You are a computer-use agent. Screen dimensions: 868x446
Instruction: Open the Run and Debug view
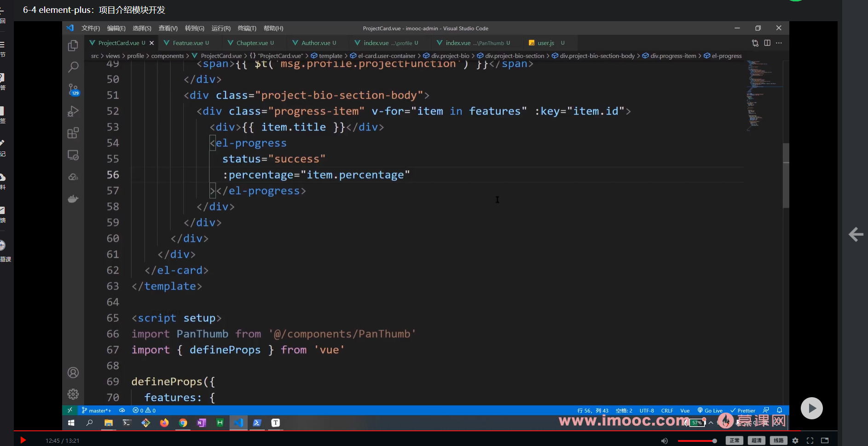[73, 111]
